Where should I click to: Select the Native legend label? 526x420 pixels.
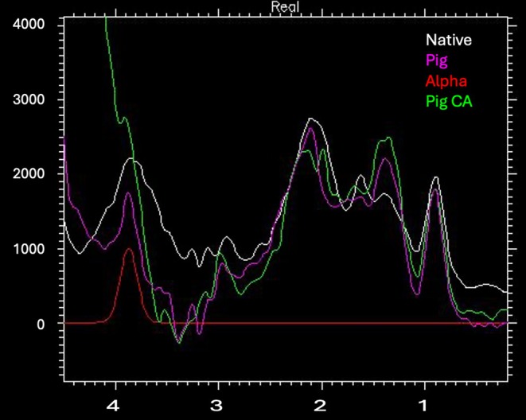coord(449,40)
